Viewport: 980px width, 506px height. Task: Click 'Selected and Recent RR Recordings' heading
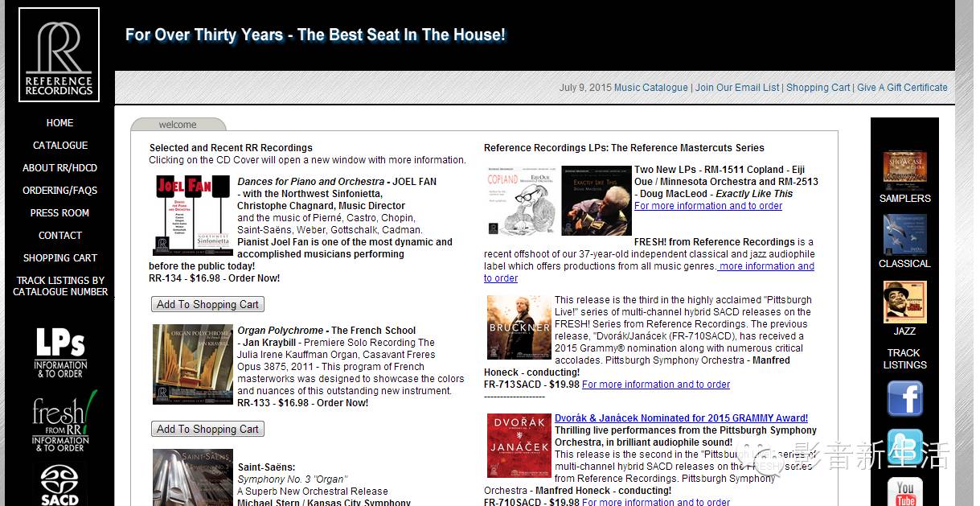point(231,148)
